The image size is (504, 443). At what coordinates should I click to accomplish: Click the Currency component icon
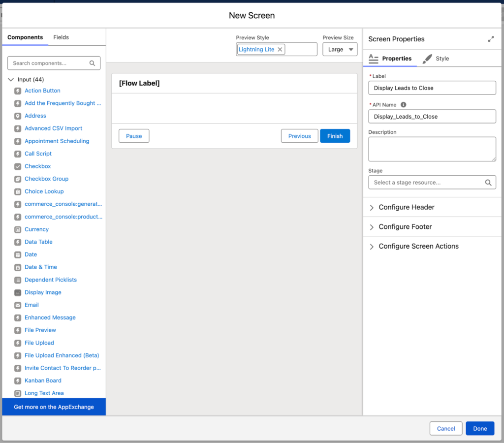click(x=18, y=229)
